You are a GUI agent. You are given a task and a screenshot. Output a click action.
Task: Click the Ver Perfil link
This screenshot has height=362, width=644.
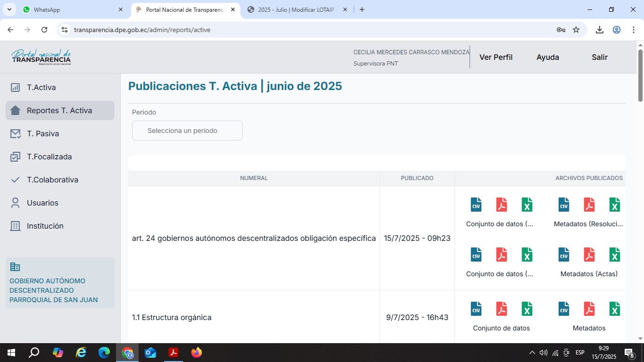coord(495,57)
